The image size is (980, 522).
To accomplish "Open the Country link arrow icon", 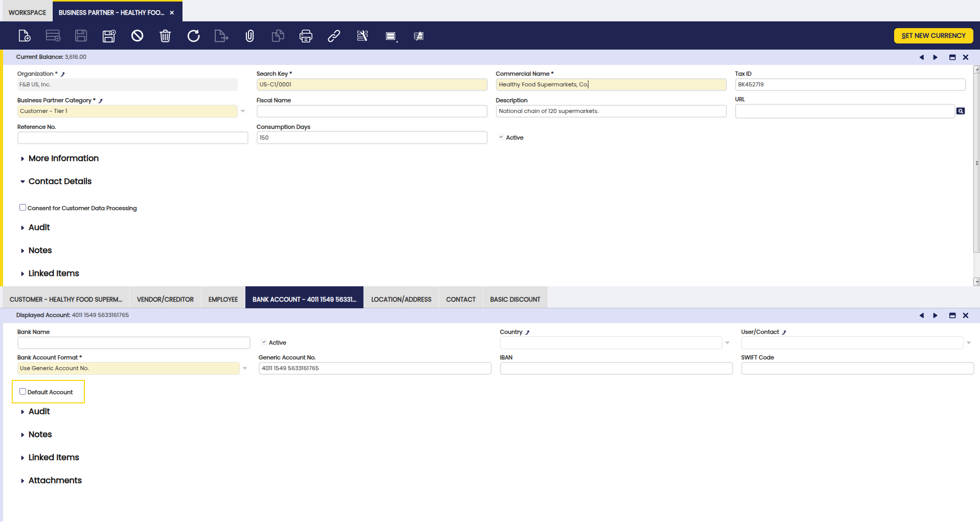I will click(528, 332).
